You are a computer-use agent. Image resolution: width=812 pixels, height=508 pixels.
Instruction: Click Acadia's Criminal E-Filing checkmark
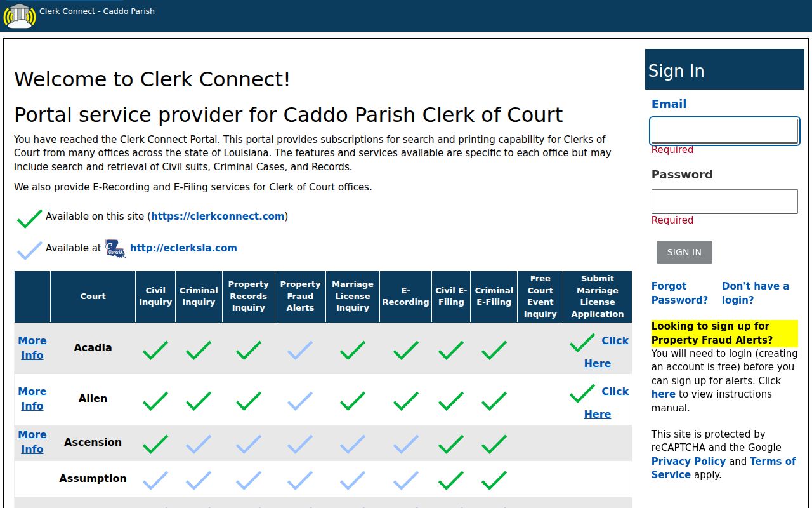494,350
